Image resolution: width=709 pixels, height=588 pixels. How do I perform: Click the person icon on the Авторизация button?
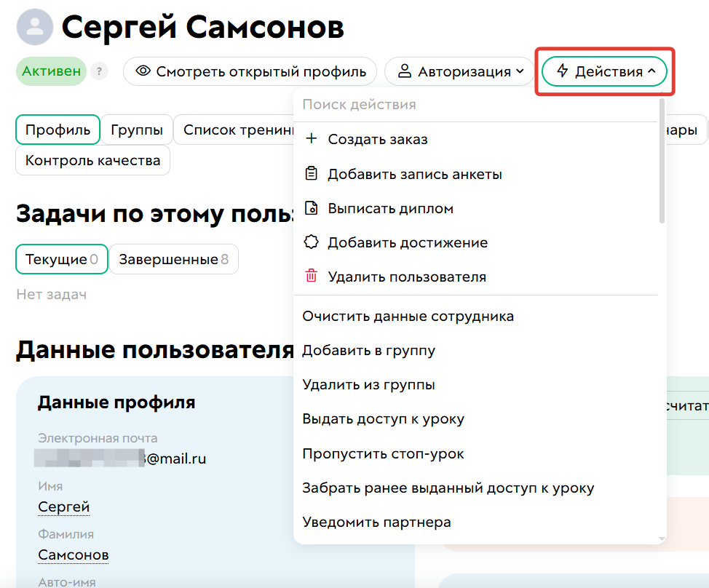pyautogui.click(x=403, y=71)
